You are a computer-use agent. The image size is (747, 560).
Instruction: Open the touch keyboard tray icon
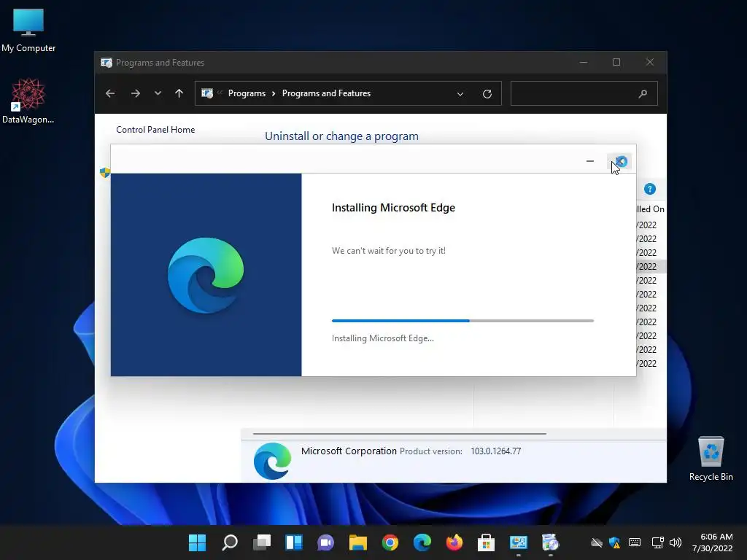[635, 542]
